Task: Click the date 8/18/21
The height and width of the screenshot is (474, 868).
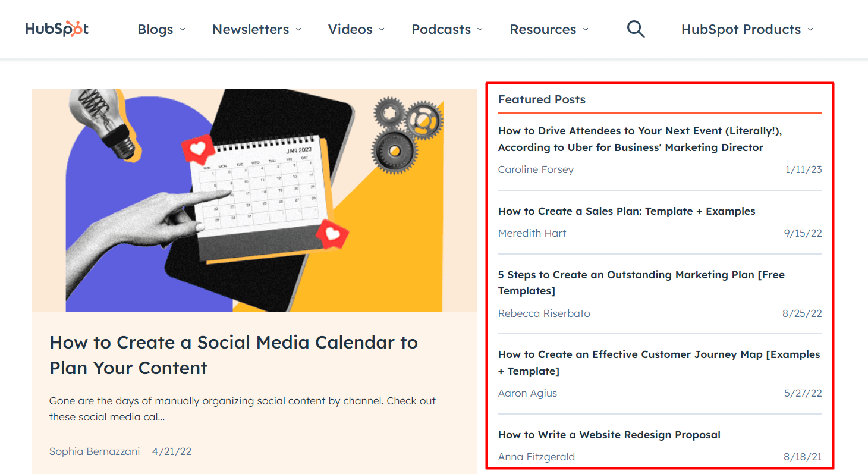Action: point(803,457)
